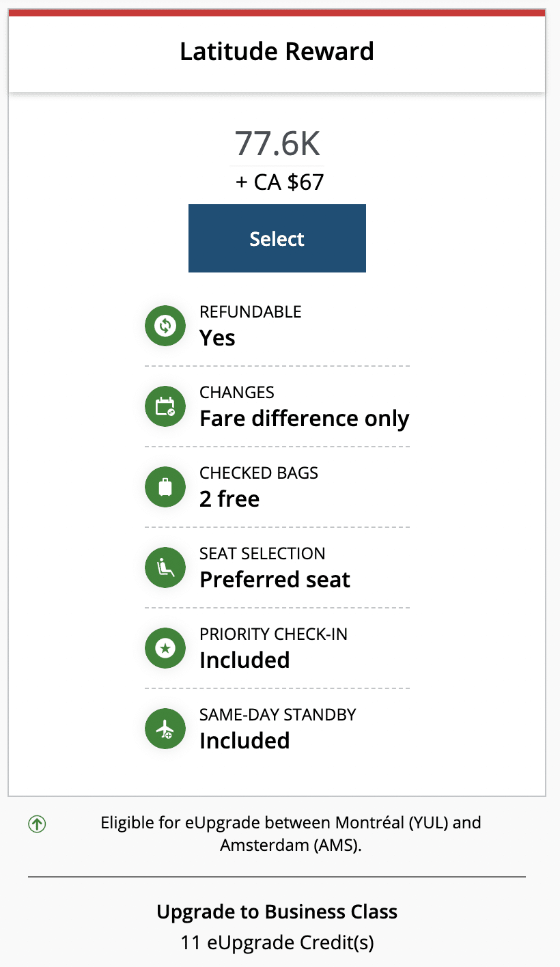Click the REFUNDABLE label
560x967 pixels.
pyautogui.click(x=250, y=312)
